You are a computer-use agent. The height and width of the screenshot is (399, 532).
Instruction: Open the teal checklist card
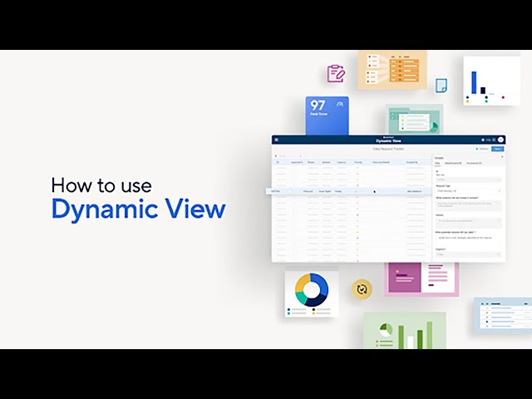pos(414,120)
